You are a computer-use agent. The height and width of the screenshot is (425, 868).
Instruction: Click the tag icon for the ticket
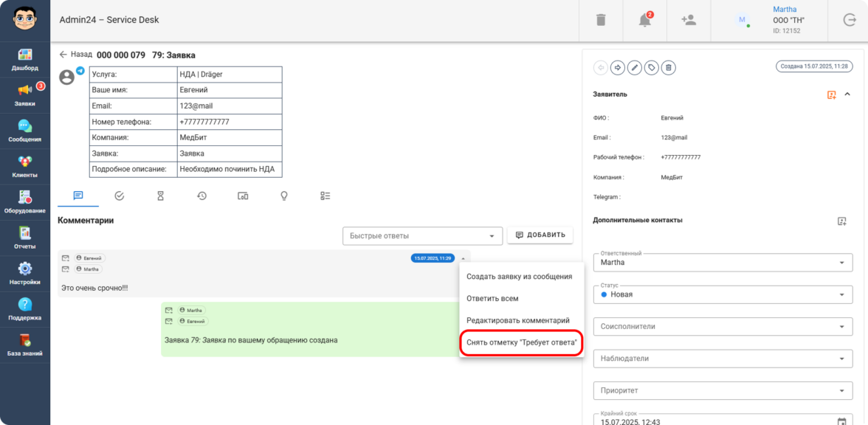point(652,68)
